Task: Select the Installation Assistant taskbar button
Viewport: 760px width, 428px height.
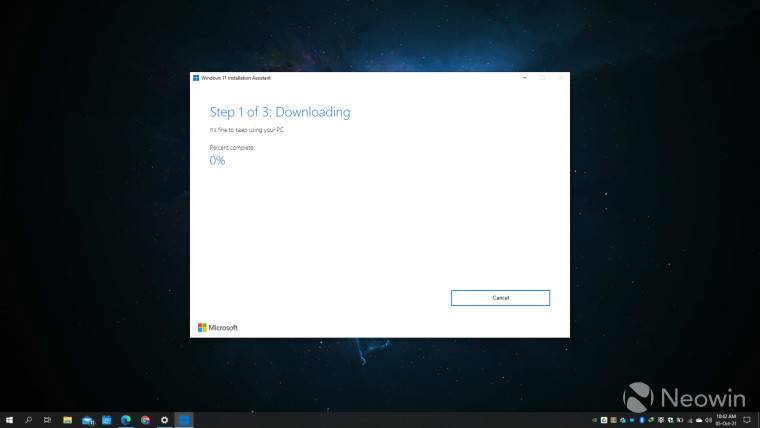Action: tap(184, 420)
